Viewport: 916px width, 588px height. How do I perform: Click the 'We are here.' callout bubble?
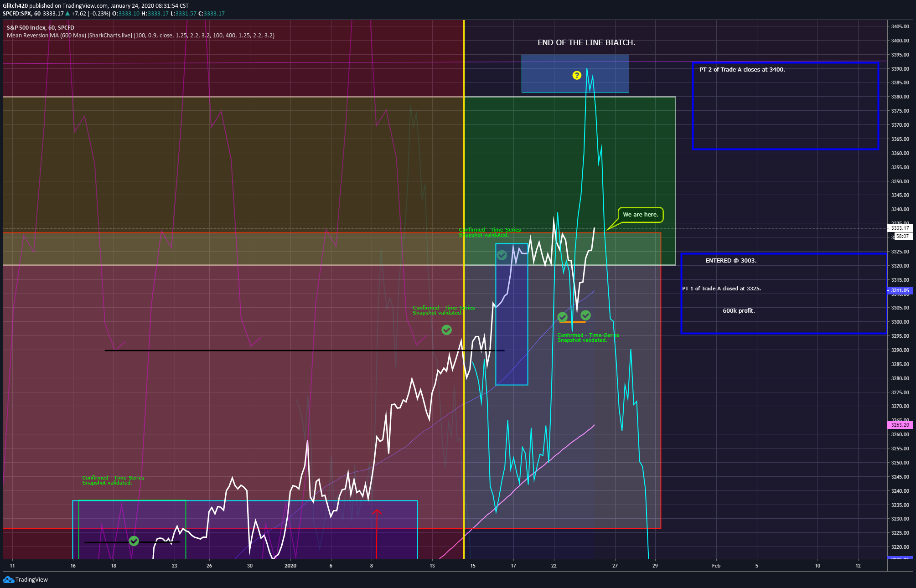[x=641, y=215]
